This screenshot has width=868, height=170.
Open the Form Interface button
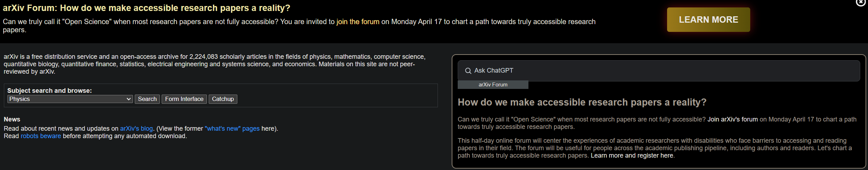point(184,99)
